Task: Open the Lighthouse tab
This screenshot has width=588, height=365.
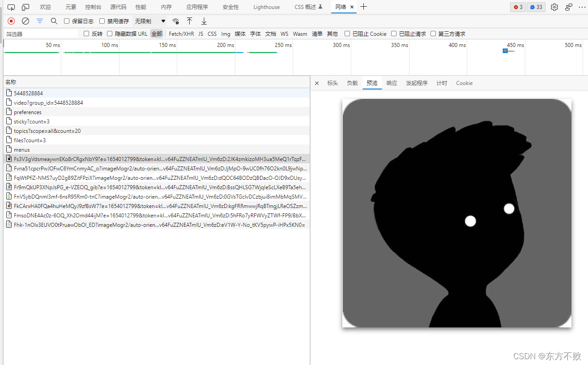Action: pyautogui.click(x=267, y=7)
